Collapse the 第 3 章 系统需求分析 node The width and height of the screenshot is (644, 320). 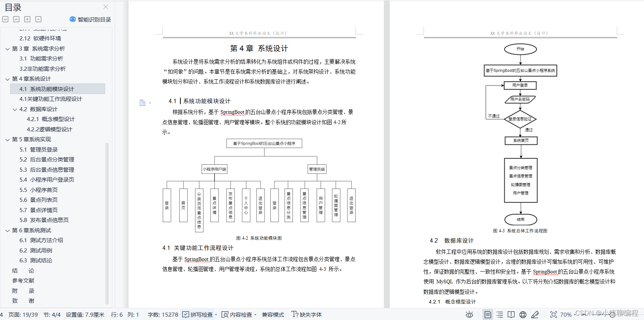click(x=7, y=49)
